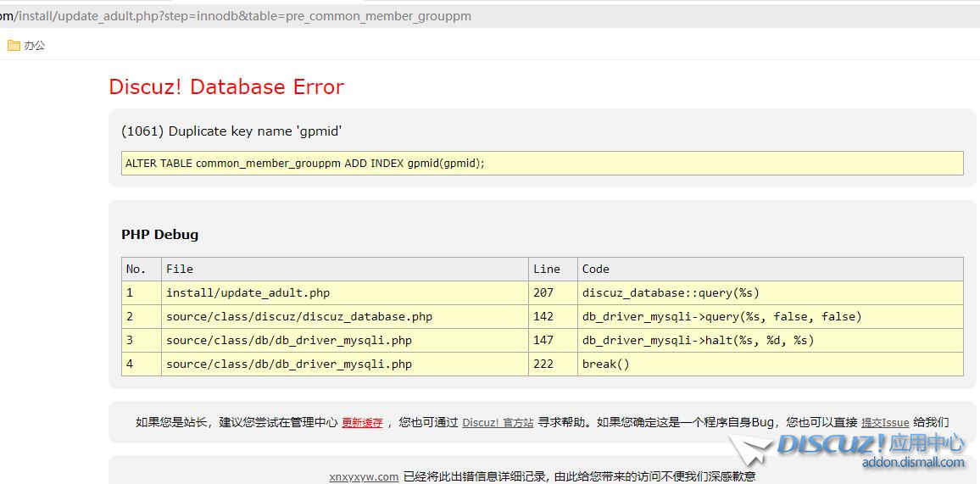Visit the Discuz! 官方站 link
Image resolution: width=980 pixels, height=484 pixels.
[498, 422]
